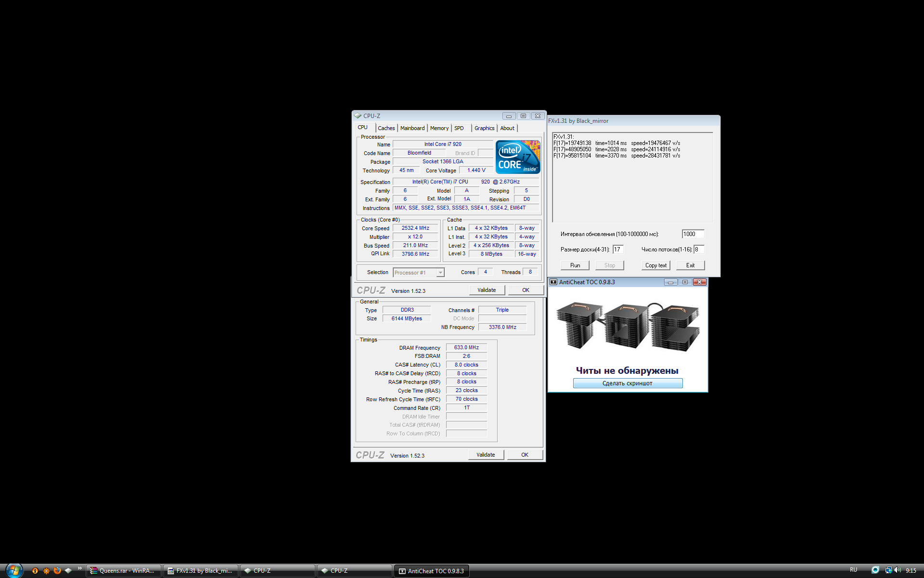Click the Code Name value Bloomfield
The height and width of the screenshot is (578, 924).
419,153
